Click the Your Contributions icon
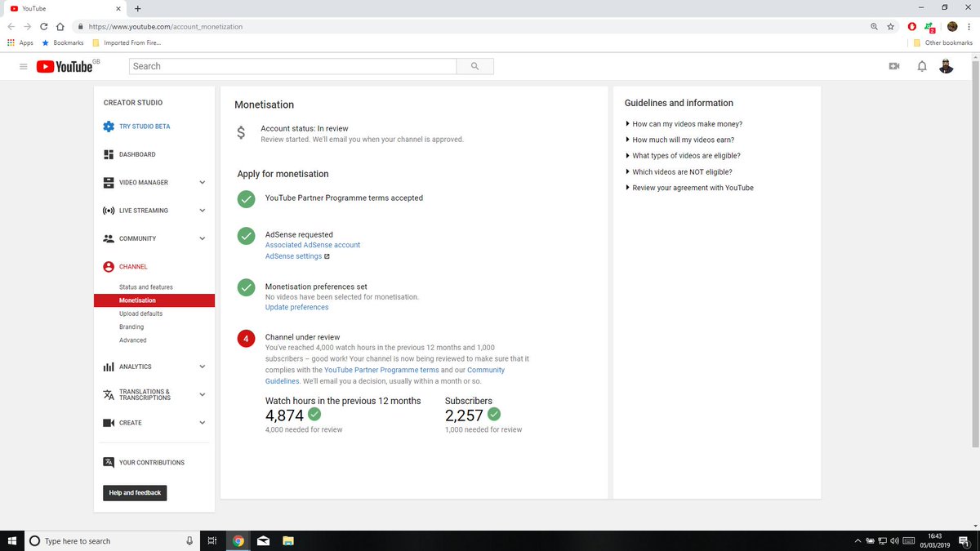The image size is (980, 551). pos(109,462)
